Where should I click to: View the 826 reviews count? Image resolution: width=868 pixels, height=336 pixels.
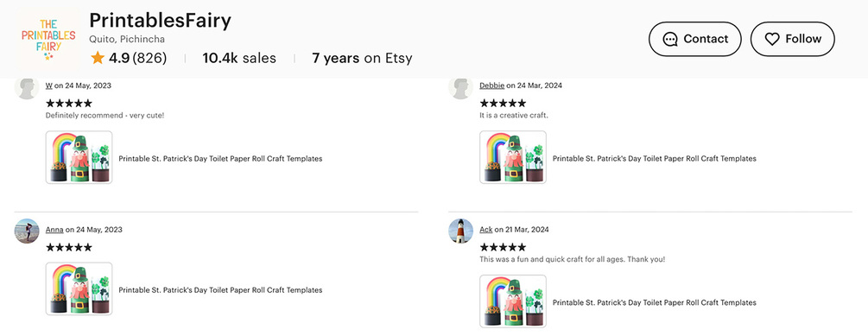[x=149, y=58]
